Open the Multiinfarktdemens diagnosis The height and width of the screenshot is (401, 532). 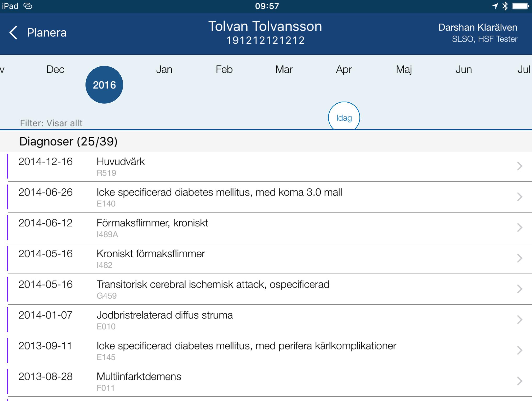pyautogui.click(x=266, y=381)
